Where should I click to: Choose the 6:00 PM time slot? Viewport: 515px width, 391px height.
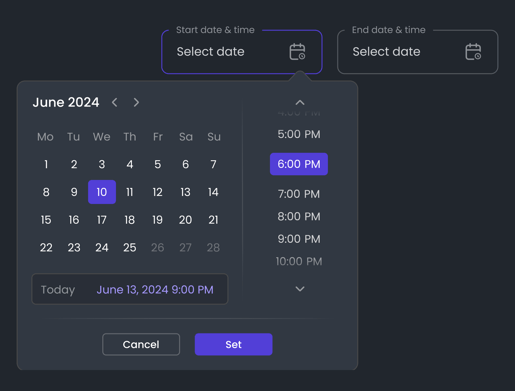coord(299,164)
